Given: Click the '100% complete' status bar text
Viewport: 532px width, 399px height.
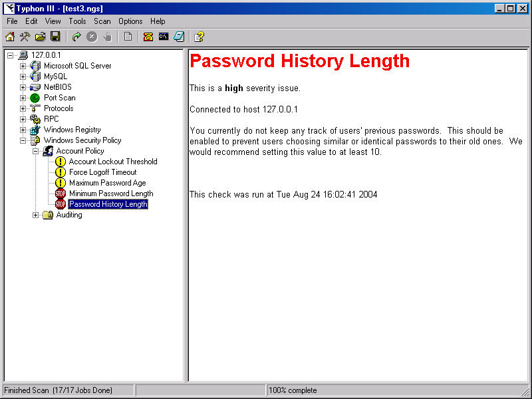Looking at the screenshot, I should 293,390.
